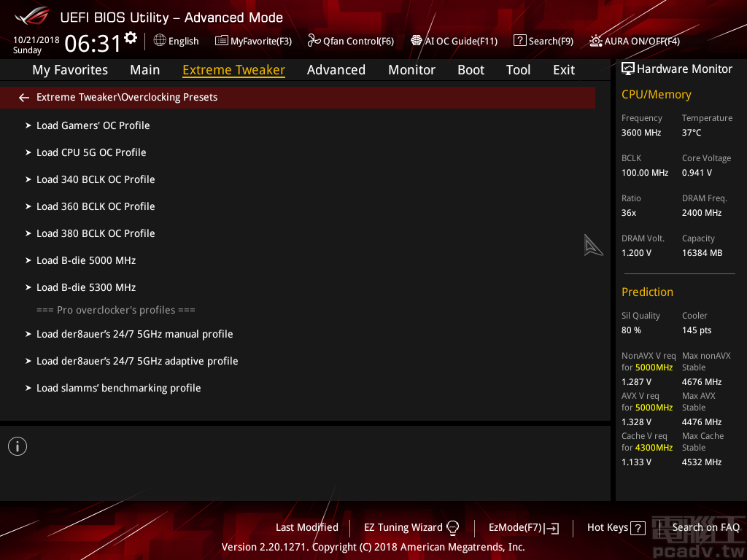Click the EZ Tuning Wizard bulb icon
The height and width of the screenshot is (560, 747).
452,528
